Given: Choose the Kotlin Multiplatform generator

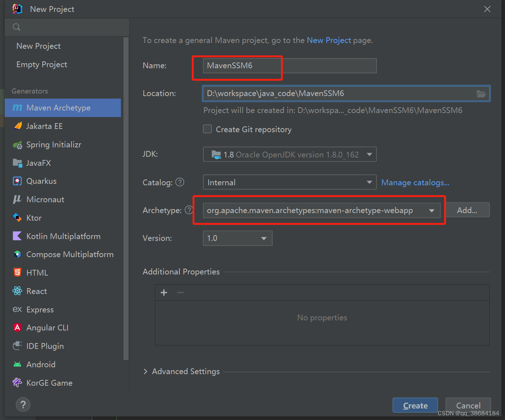Looking at the screenshot, I should click(63, 236).
